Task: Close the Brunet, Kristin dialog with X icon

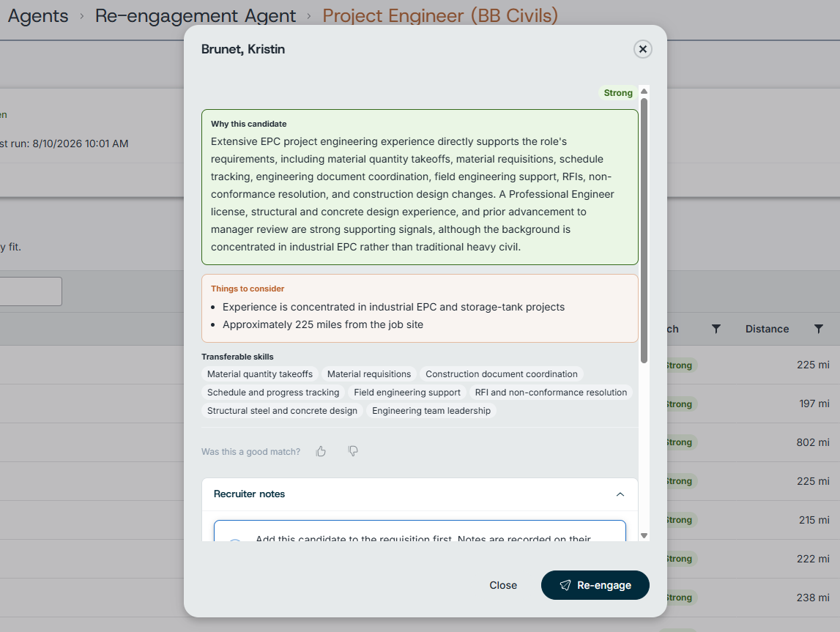Action: pyautogui.click(x=642, y=49)
